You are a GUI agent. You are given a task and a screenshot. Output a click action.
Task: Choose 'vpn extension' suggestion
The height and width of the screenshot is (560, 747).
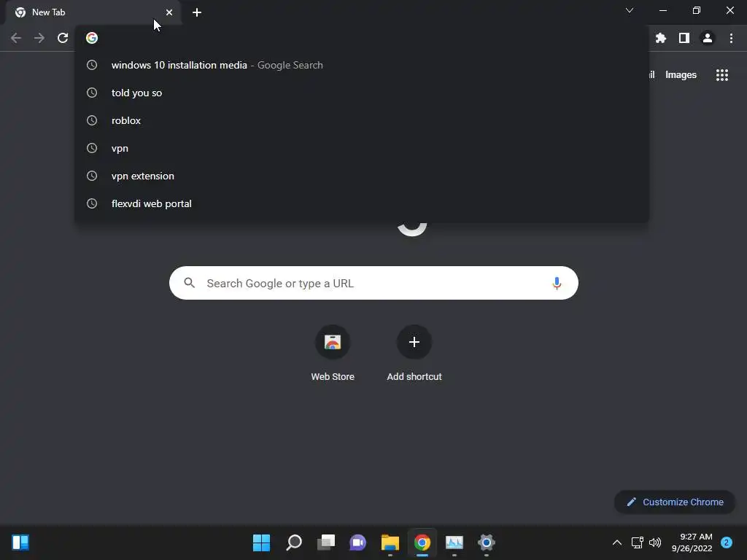pos(362,176)
